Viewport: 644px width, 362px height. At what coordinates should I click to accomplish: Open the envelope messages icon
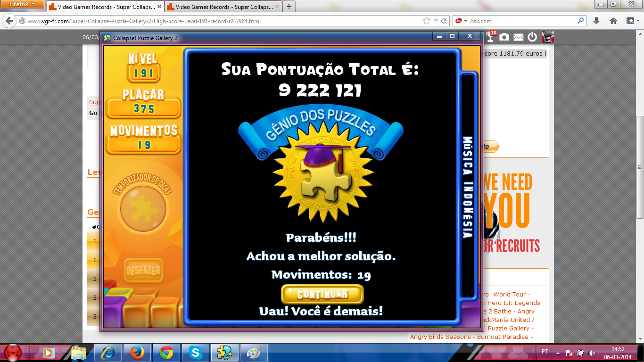click(x=518, y=37)
